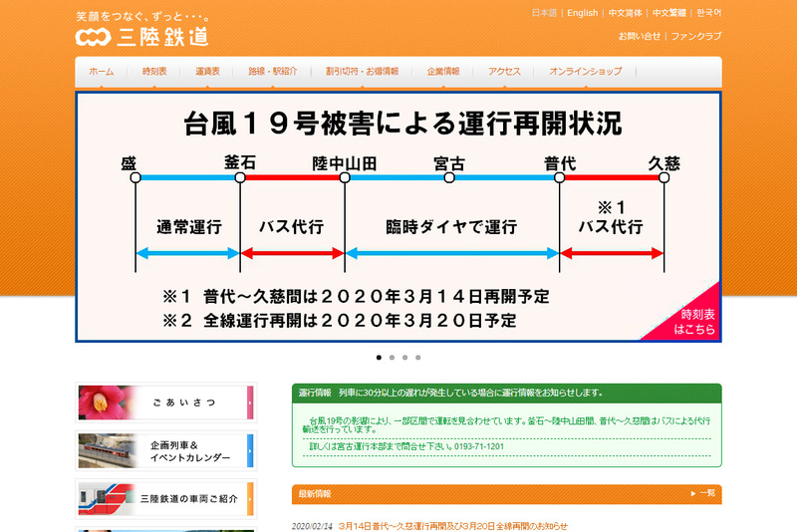Go to ホーム menu item
The width and height of the screenshot is (797, 532).
[102, 72]
